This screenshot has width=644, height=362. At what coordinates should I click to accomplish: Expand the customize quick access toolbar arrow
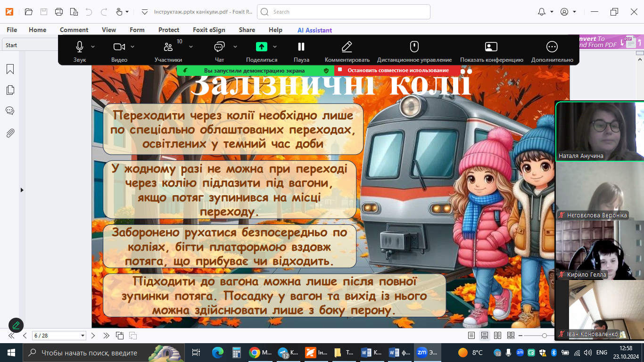[x=145, y=12]
